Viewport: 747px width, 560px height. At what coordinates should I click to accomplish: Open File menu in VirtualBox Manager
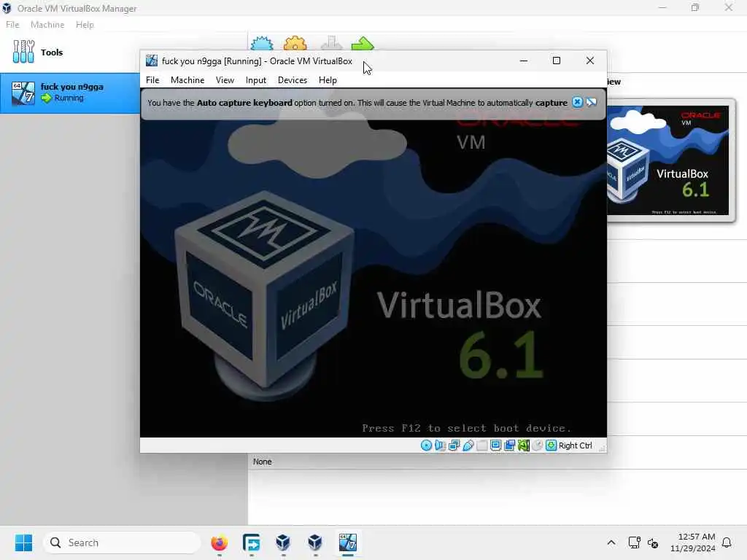[x=12, y=25]
